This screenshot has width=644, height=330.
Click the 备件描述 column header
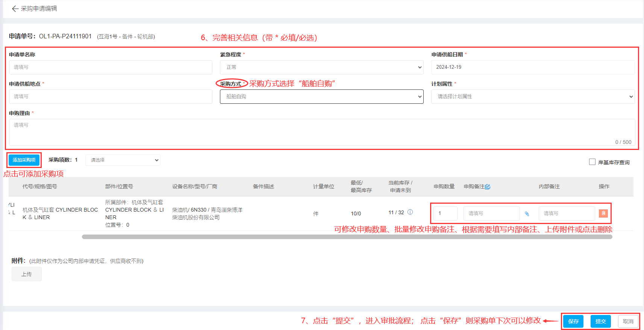[x=264, y=186]
